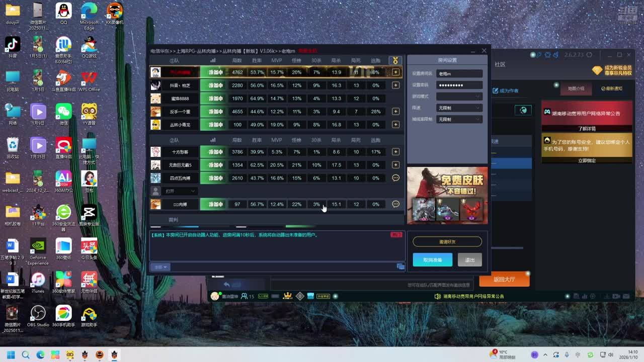Click the speaker announcement icon in status bar
This screenshot has width=644, height=362.
point(438,296)
